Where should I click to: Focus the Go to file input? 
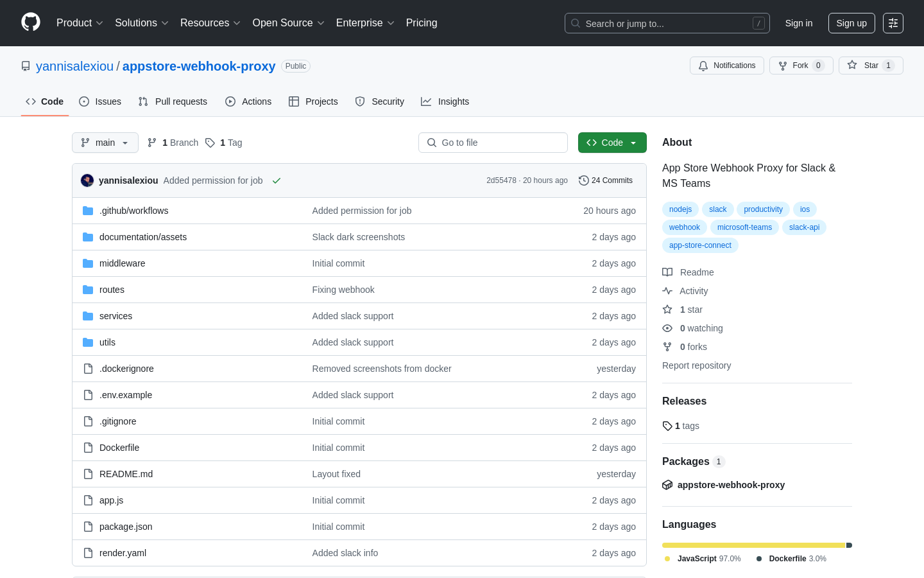(x=493, y=143)
